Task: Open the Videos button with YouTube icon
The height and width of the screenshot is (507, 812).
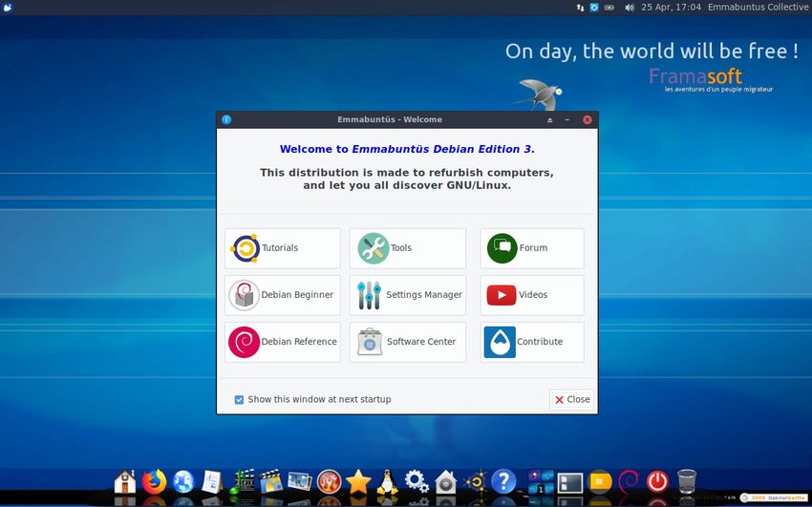Action: (x=532, y=295)
